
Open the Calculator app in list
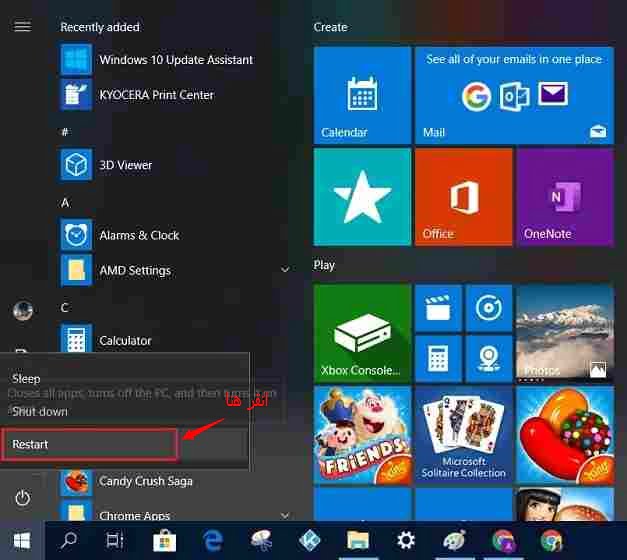[106, 340]
